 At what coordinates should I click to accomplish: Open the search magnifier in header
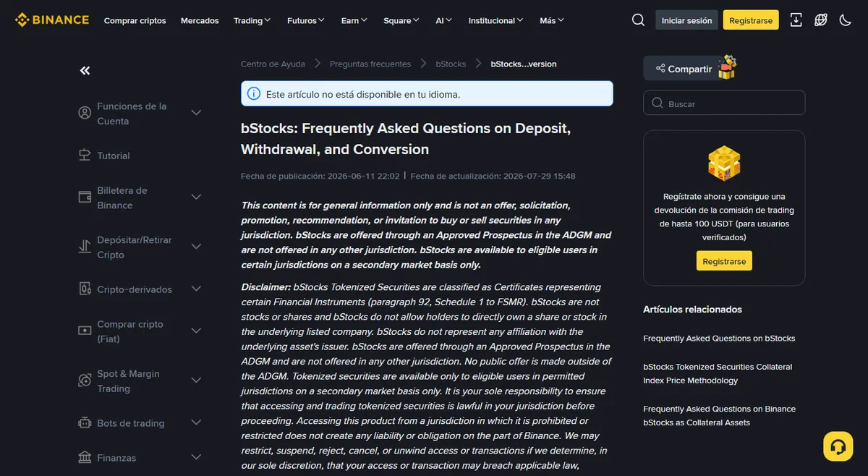pyautogui.click(x=638, y=20)
